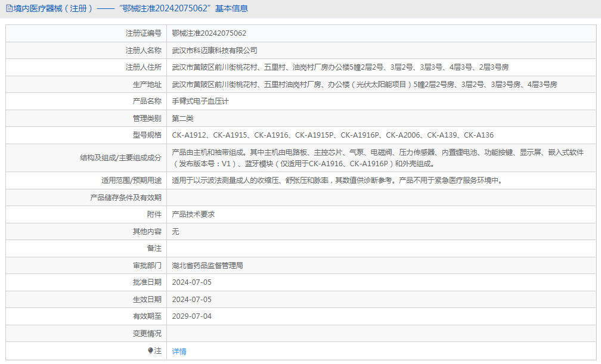
Task: Click the 附件 row label
Action: [154, 214]
